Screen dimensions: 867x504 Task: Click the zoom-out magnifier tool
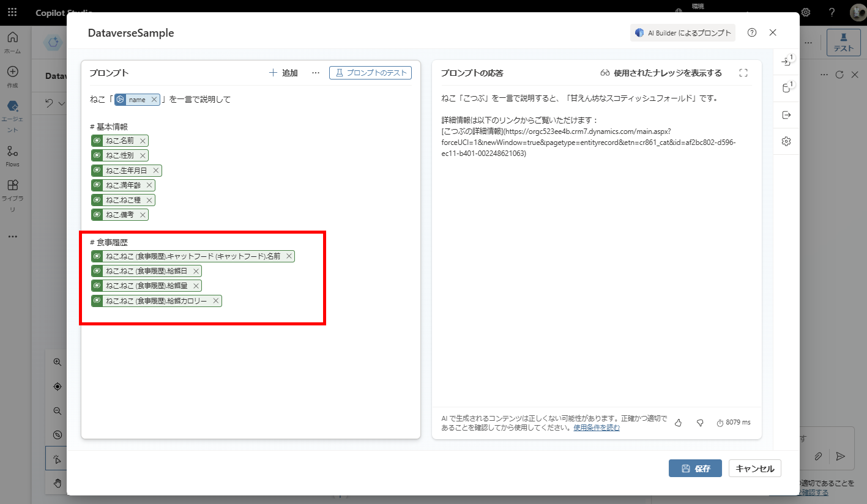pos(57,410)
